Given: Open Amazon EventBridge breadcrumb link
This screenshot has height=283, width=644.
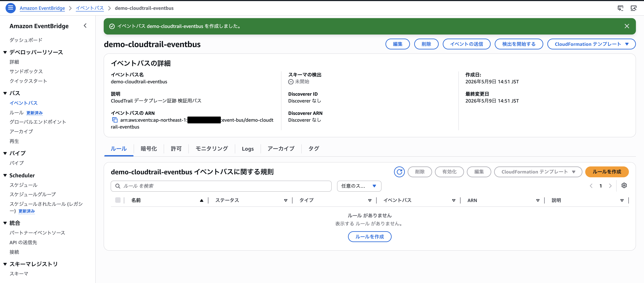Looking at the screenshot, I should (42, 8).
